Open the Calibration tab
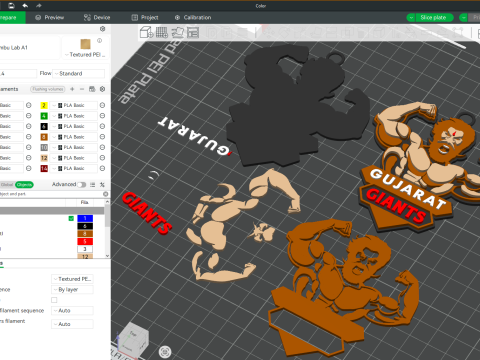This screenshot has height=360, width=480. coord(193,18)
